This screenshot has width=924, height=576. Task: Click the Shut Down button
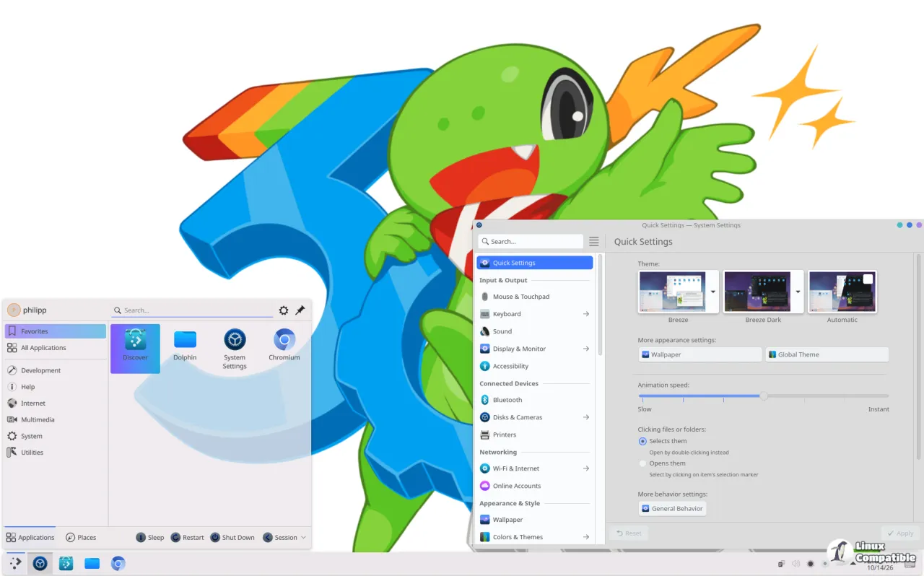tap(232, 538)
